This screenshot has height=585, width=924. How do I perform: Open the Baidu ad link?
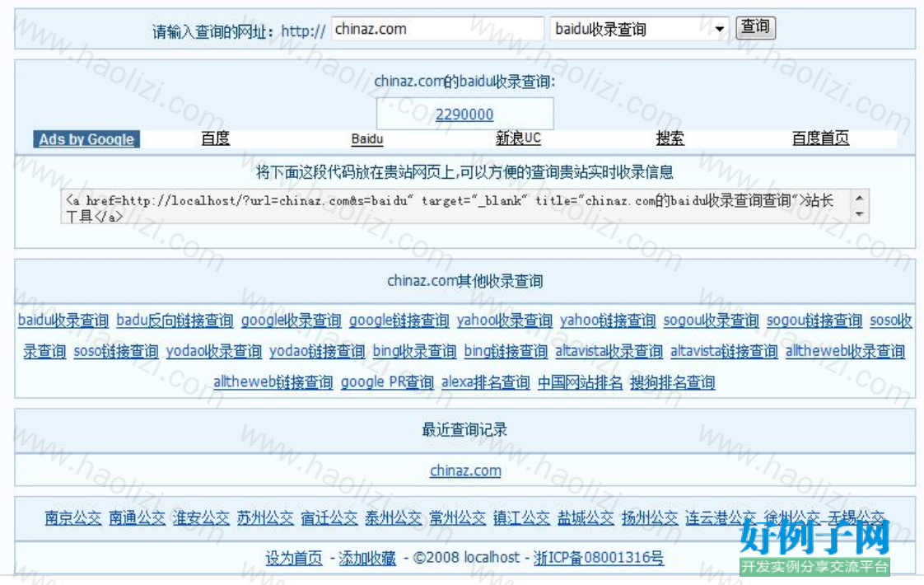(x=367, y=138)
